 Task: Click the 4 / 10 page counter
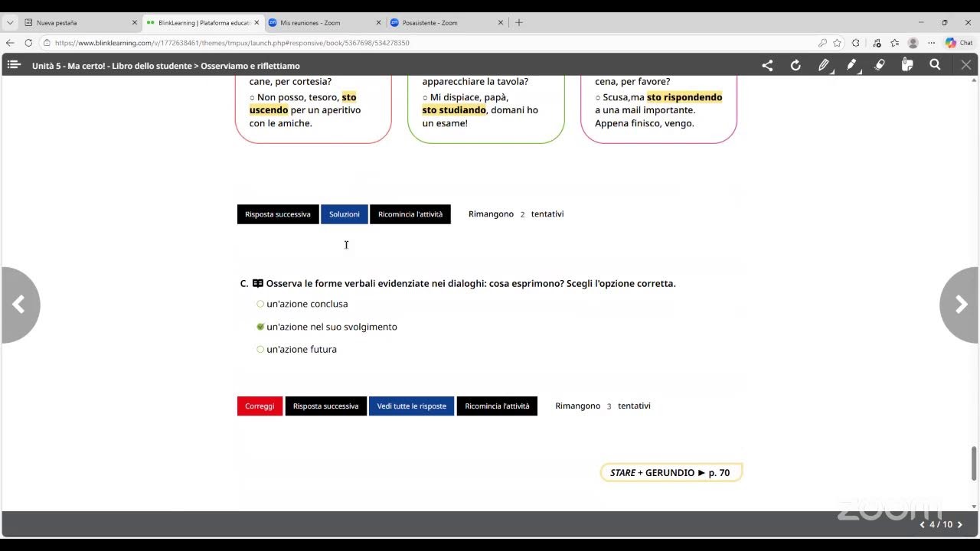tap(941, 525)
